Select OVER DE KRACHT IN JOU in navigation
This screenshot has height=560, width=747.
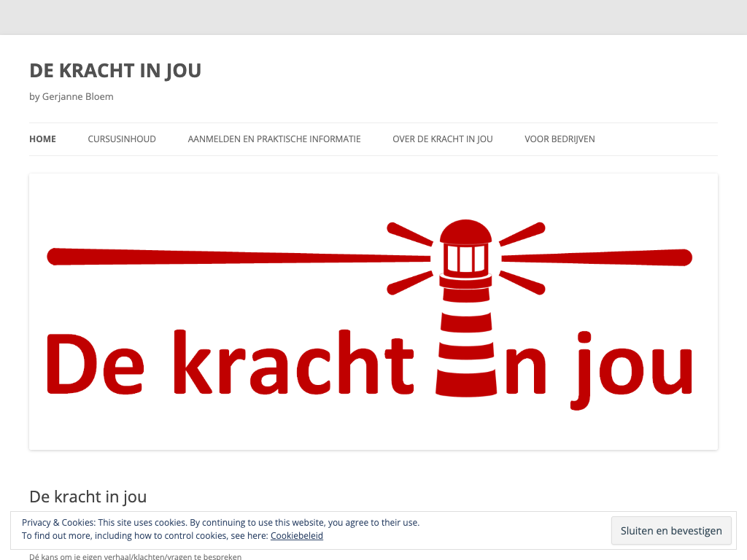click(443, 139)
